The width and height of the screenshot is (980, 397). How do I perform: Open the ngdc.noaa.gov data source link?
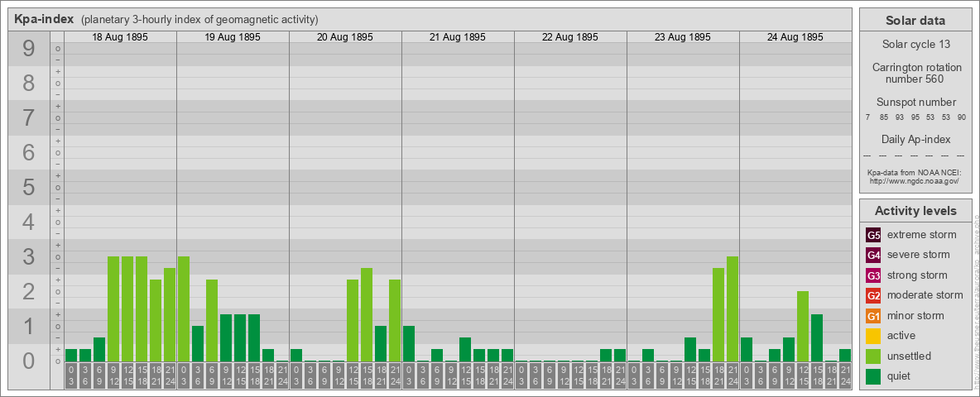coord(913,180)
